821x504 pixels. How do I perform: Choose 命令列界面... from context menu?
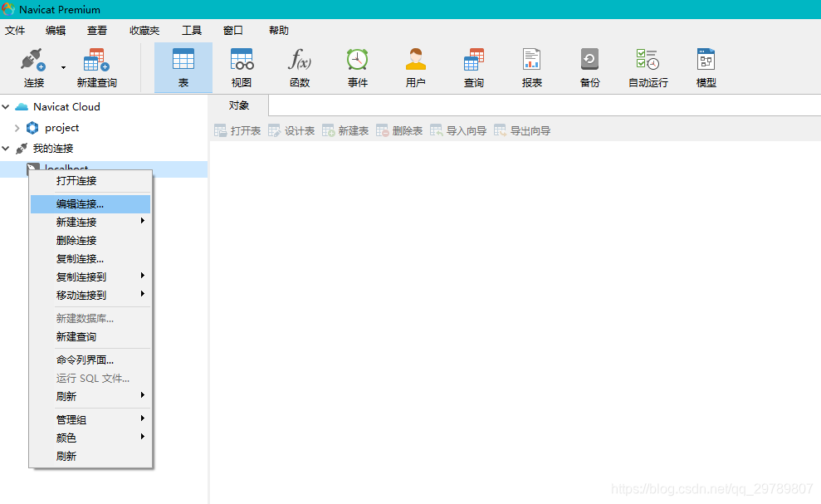90,360
